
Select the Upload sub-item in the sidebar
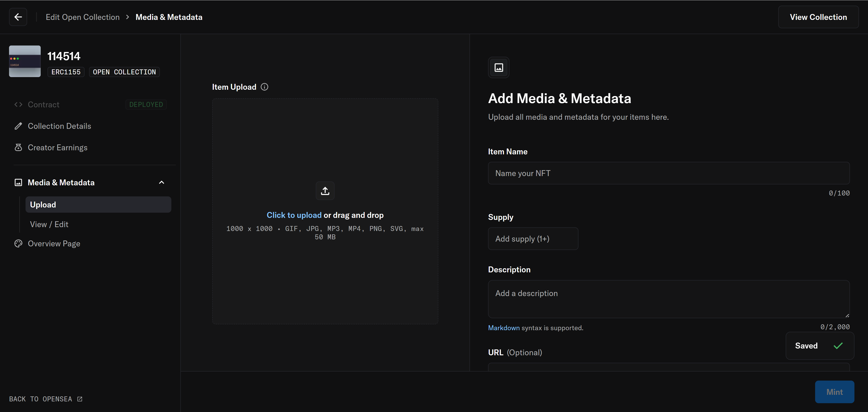[x=98, y=205]
